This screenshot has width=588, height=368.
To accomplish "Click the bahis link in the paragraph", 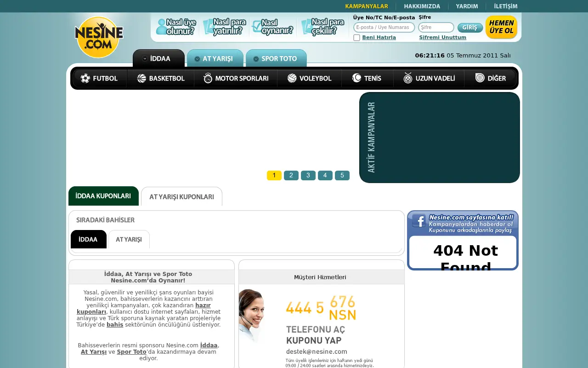I will [115, 325].
